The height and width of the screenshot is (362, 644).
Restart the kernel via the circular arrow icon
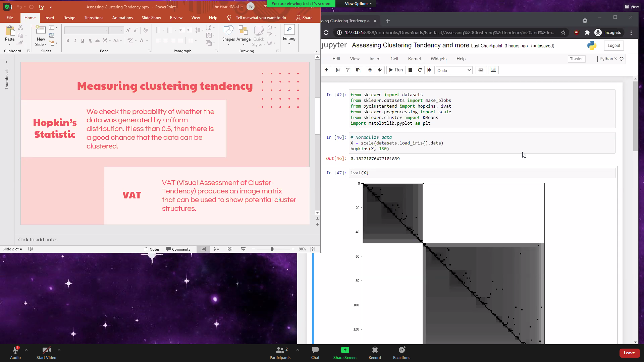pyautogui.click(x=420, y=70)
